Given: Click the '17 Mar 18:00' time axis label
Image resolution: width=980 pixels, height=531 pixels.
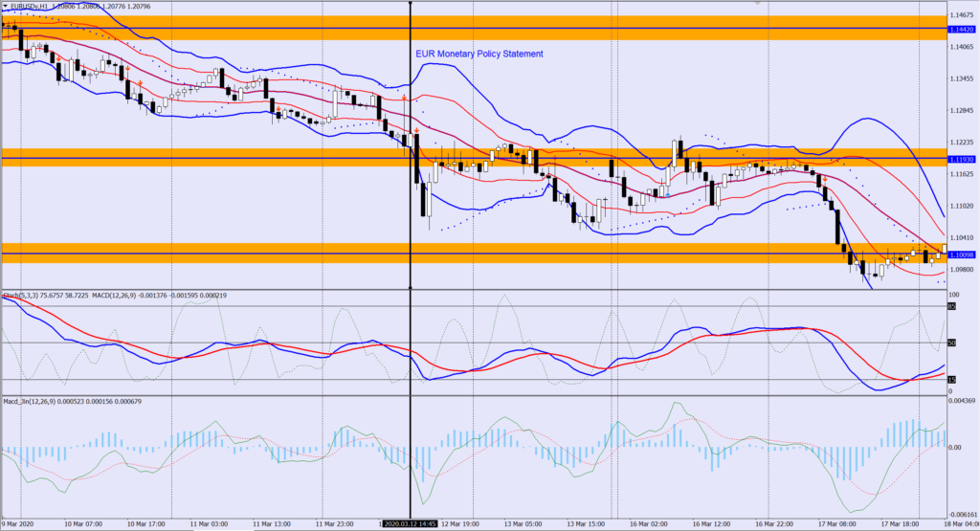Looking at the screenshot, I should pos(900,524).
